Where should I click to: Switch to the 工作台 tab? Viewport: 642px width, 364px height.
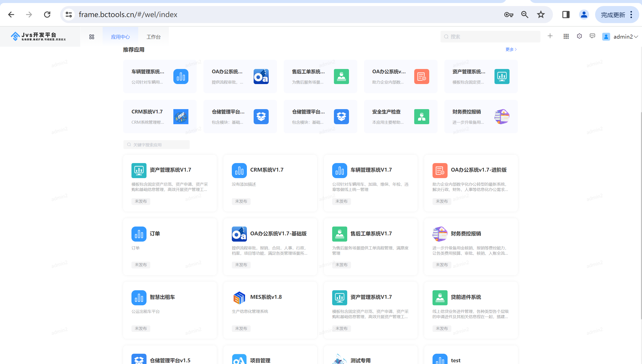click(x=154, y=37)
